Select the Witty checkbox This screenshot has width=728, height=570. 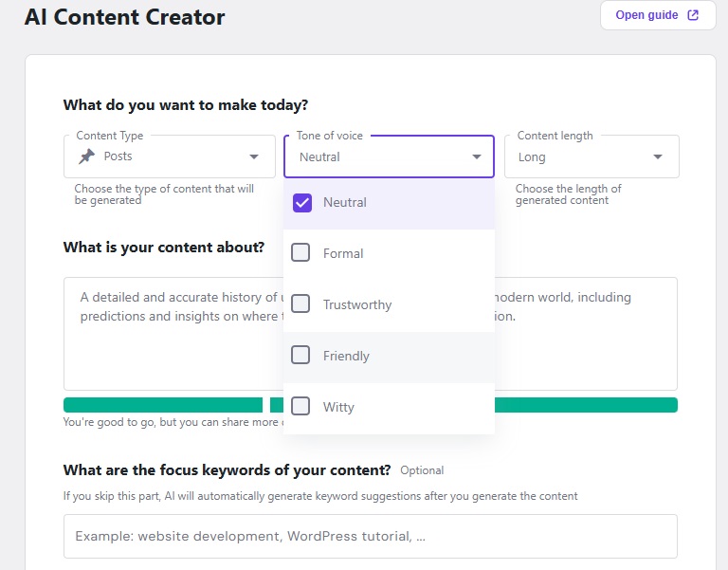(x=300, y=407)
